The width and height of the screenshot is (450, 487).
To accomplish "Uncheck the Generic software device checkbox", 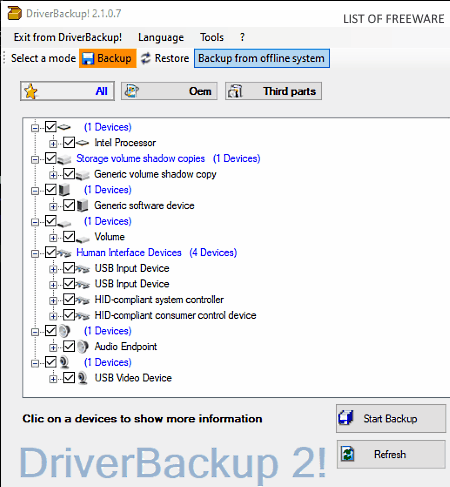I will click(x=69, y=205).
